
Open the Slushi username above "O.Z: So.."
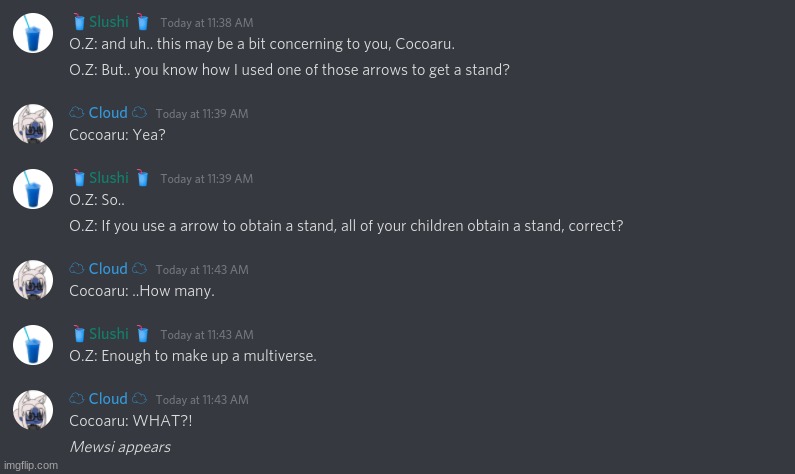pyautogui.click(x=109, y=178)
